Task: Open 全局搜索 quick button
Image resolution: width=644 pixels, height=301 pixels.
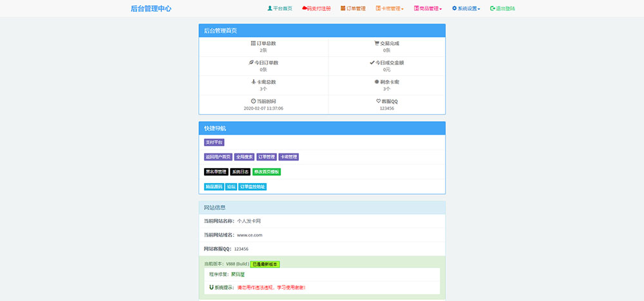Action: click(x=244, y=157)
